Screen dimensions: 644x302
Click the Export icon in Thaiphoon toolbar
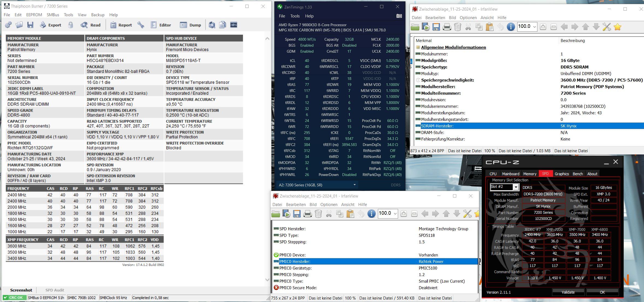pos(51,25)
